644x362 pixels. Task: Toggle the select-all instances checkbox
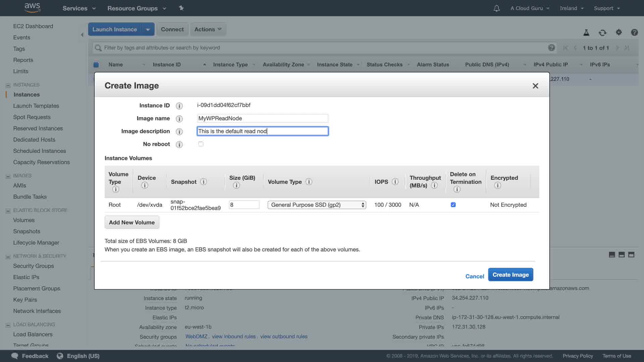click(96, 65)
